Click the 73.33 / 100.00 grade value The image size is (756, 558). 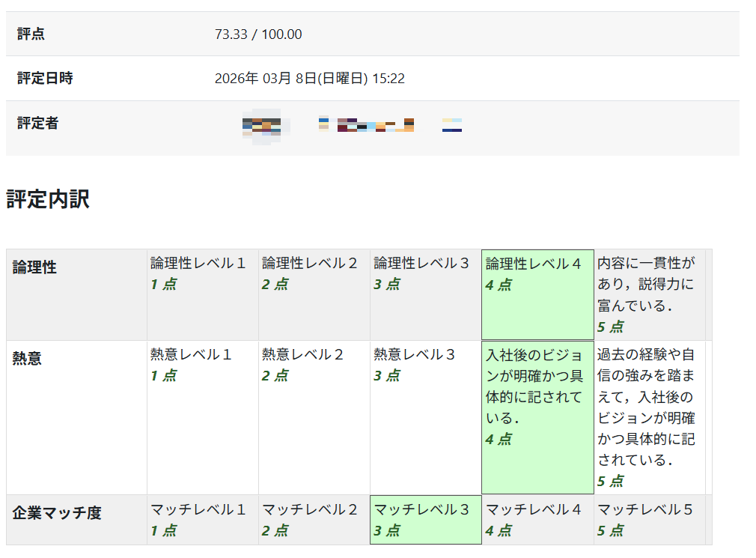[258, 34]
